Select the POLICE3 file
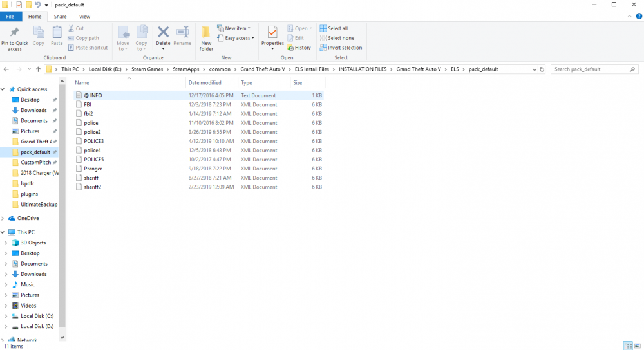The width and height of the screenshot is (644, 350). pos(199,141)
